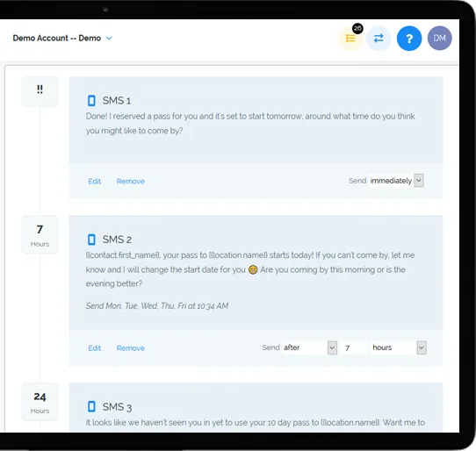Click the phone icon beside SMS 1
Image resolution: width=476 pixels, height=451 pixels.
[91, 101]
